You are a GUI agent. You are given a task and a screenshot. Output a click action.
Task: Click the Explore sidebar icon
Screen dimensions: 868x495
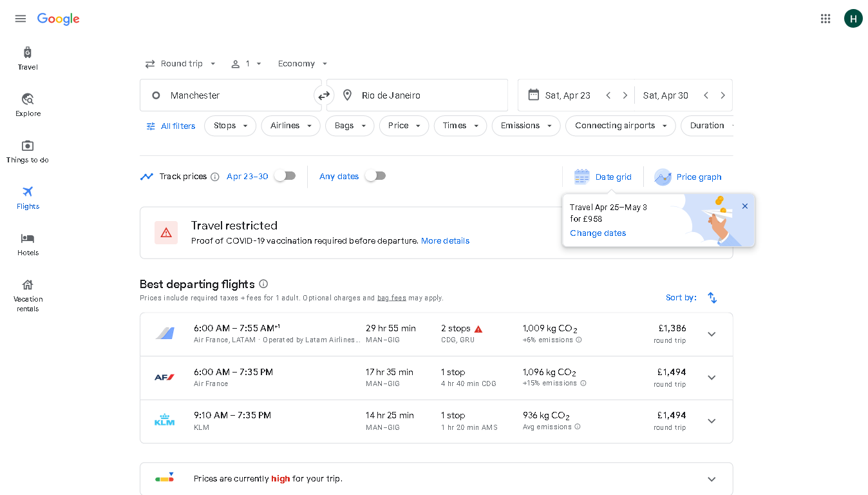pos(28,104)
